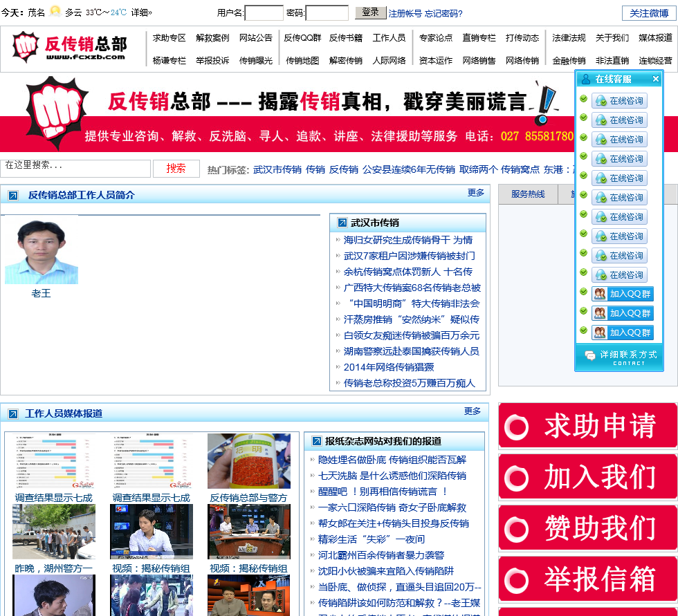Open article 沈阳小伙被骗来宜陷入传销陷阱
Viewport: 678px width, 616px height.
pyautogui.click(x=386, y=571)
